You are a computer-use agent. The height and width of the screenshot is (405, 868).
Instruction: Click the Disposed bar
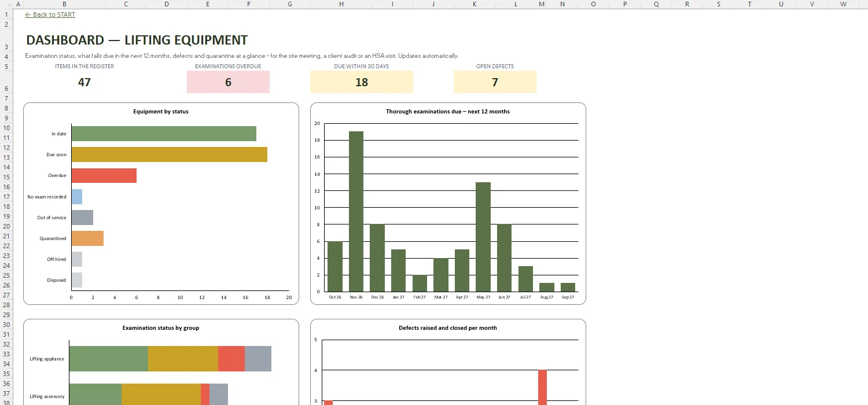76,280
